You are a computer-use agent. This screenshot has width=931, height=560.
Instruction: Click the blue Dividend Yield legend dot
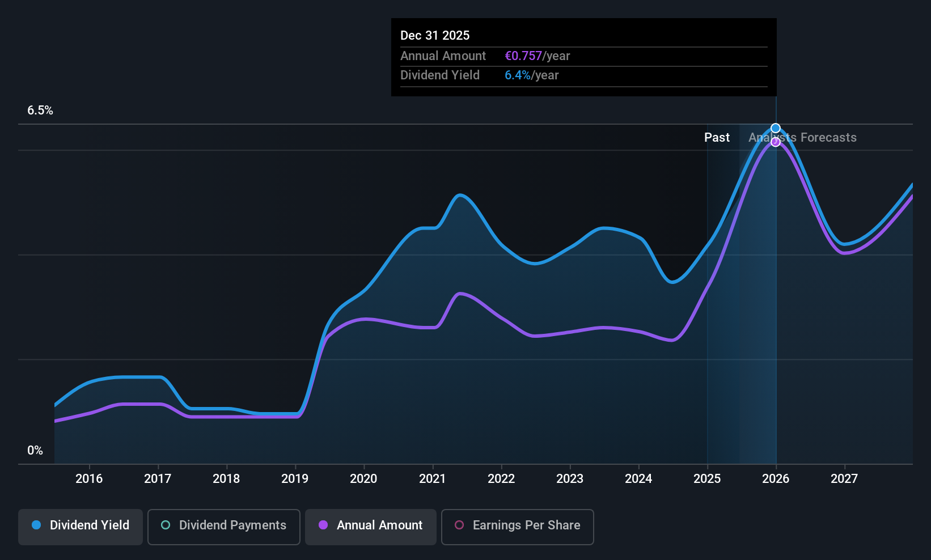click(36, 525)
